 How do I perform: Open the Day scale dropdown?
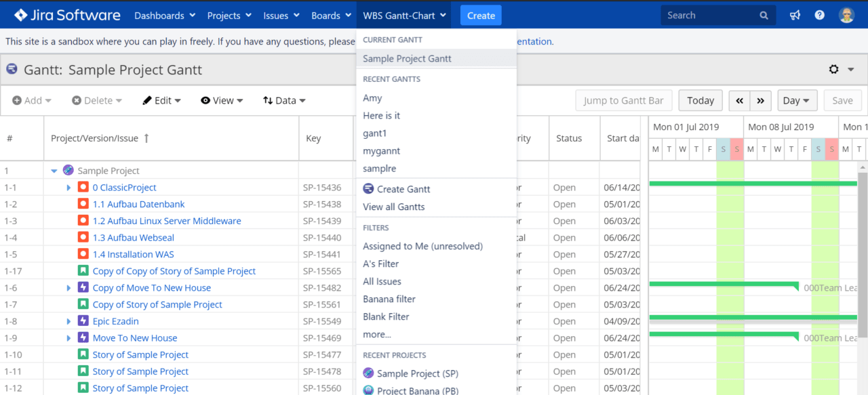[x=797, y=100]
